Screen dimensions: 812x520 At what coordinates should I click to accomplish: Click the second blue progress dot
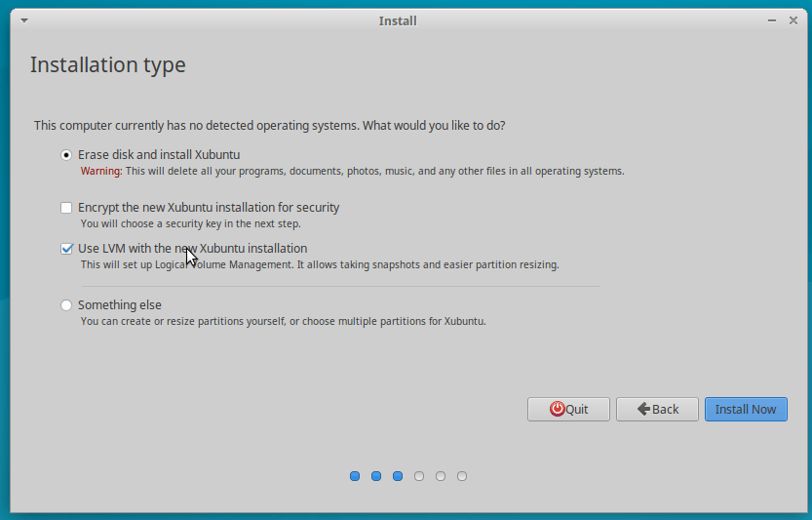tap(376, 476)
